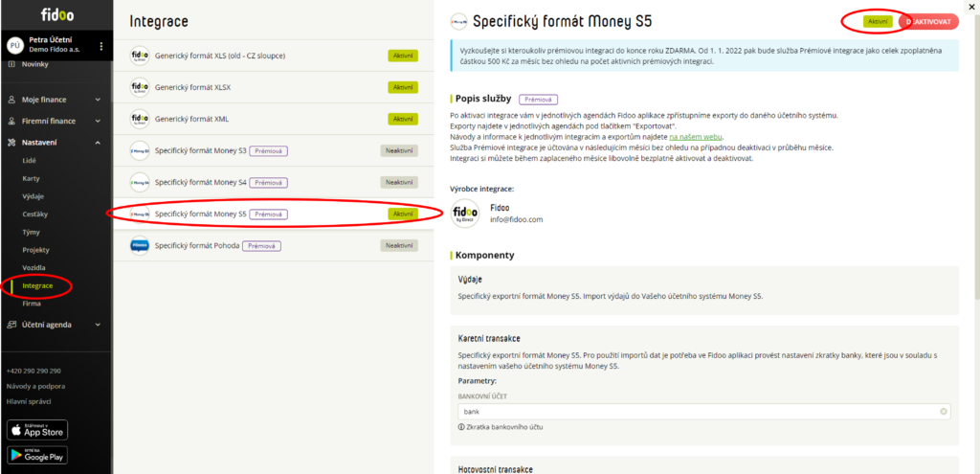Open the Firma settings page
Screen dimensions: 980x474
(x=32, y=304)
